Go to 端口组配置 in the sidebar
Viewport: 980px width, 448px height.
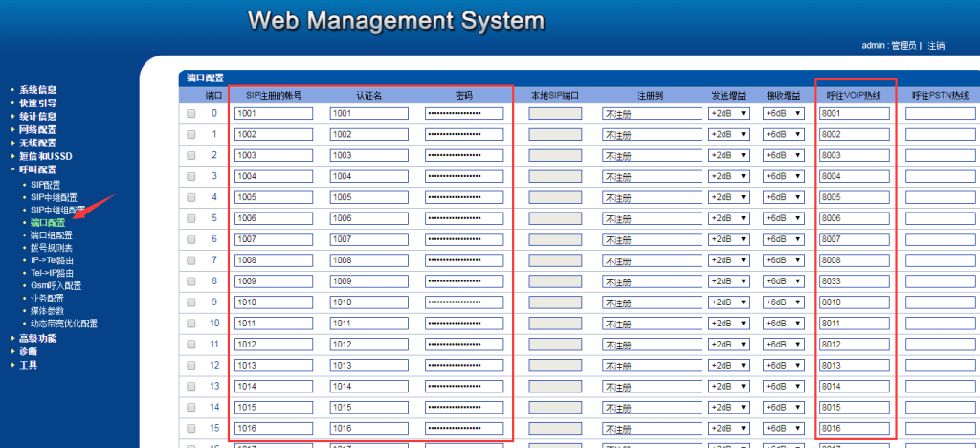(51, 235)
